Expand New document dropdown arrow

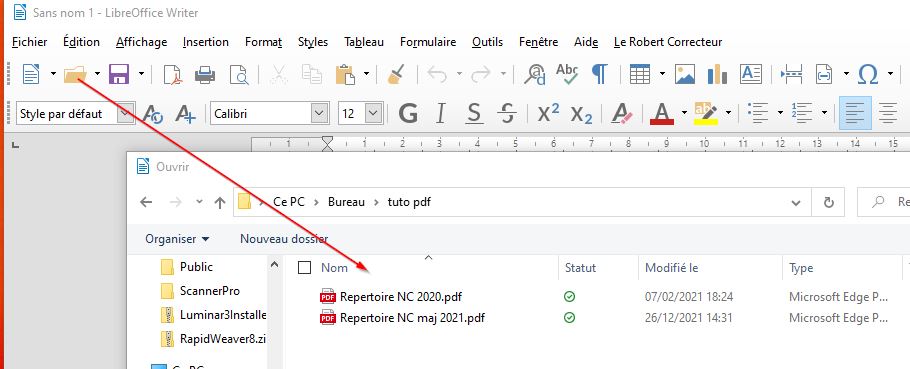(53, 74)
